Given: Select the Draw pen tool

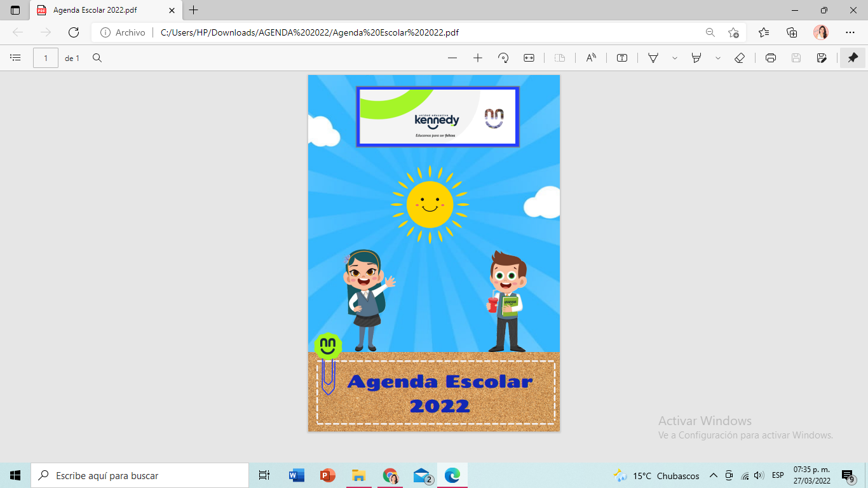Looking at the screenshot, I should pos(653,57).
